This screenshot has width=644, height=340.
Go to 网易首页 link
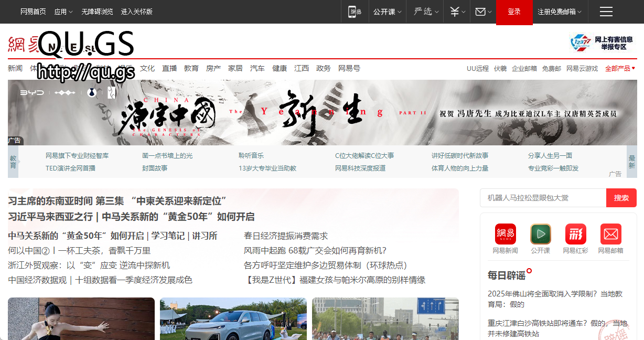pos(33,12)
